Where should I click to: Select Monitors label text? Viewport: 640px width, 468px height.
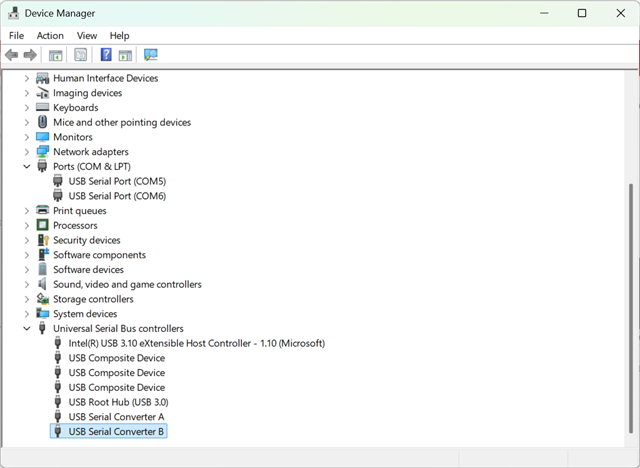pyautogui.click(x=73, y=137)
